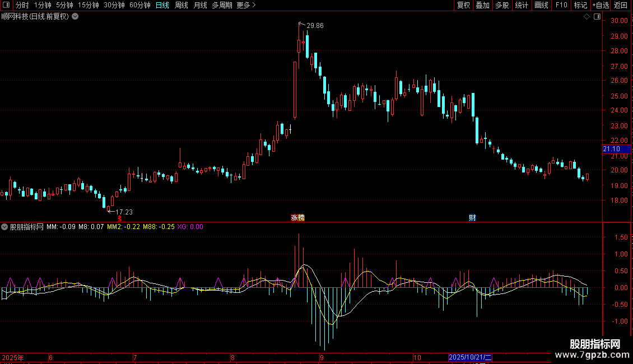Expand the 更多 periods menu

click(246, 5)
